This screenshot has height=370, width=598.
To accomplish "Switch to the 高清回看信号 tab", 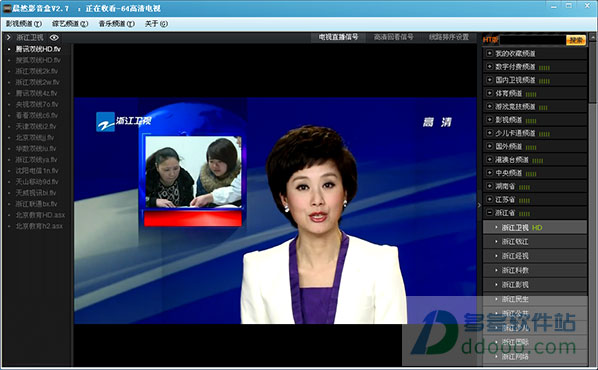I will (393, 37).
